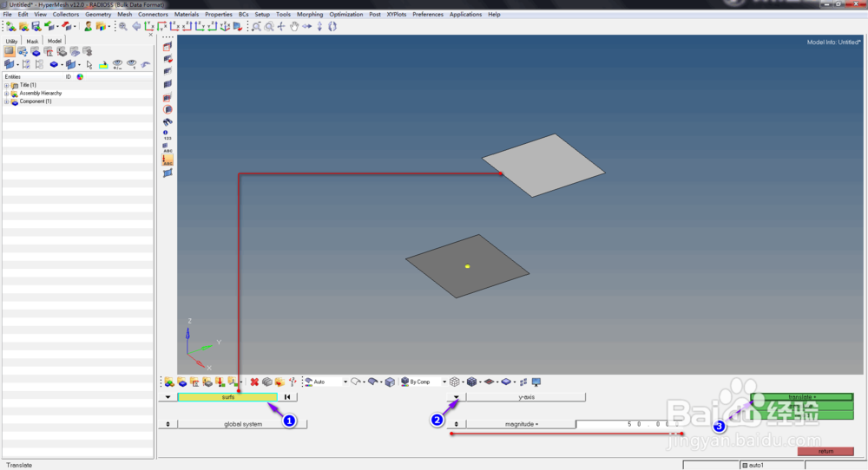The width and height of the screenshot is (868, 470).
Task: Open the By Comp color mode dropdown
Action: [444, 382]
